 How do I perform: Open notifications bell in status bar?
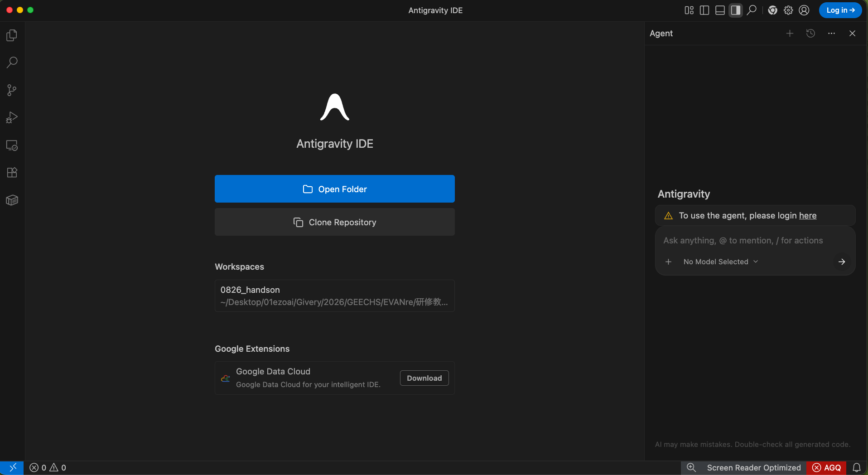857,468
